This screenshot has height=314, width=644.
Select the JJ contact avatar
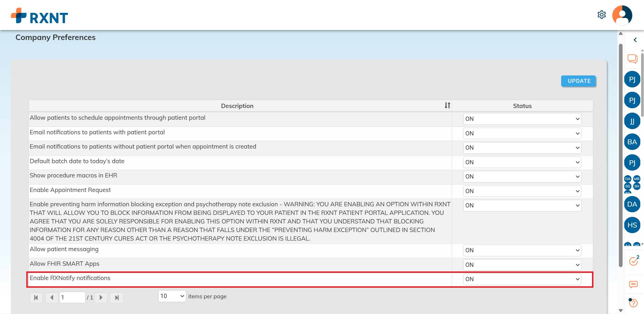click(x=632, y=121)
